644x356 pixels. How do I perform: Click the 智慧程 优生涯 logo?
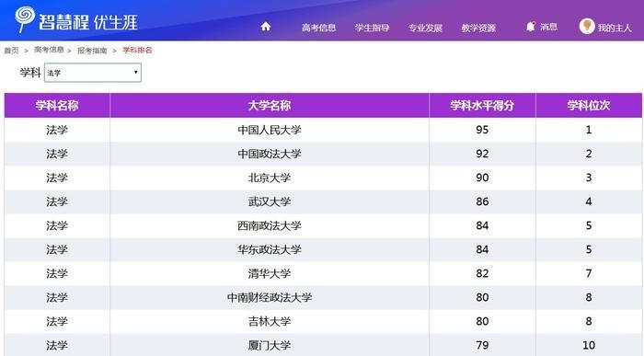coord(76,19)
